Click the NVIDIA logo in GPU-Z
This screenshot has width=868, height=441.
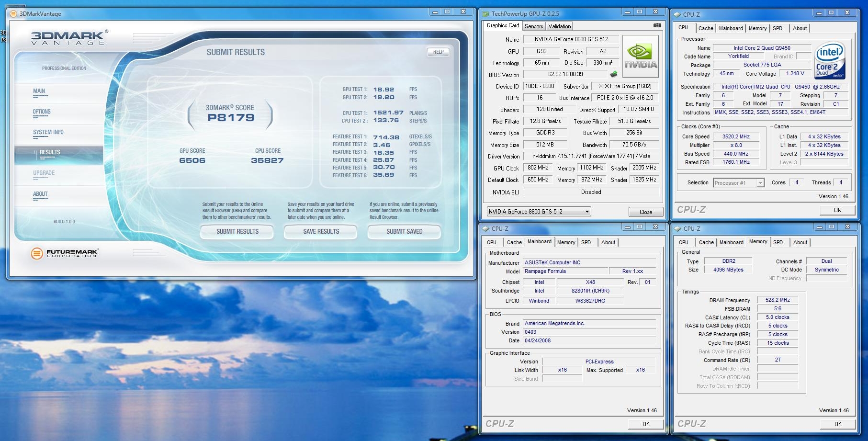coord(641,57)
